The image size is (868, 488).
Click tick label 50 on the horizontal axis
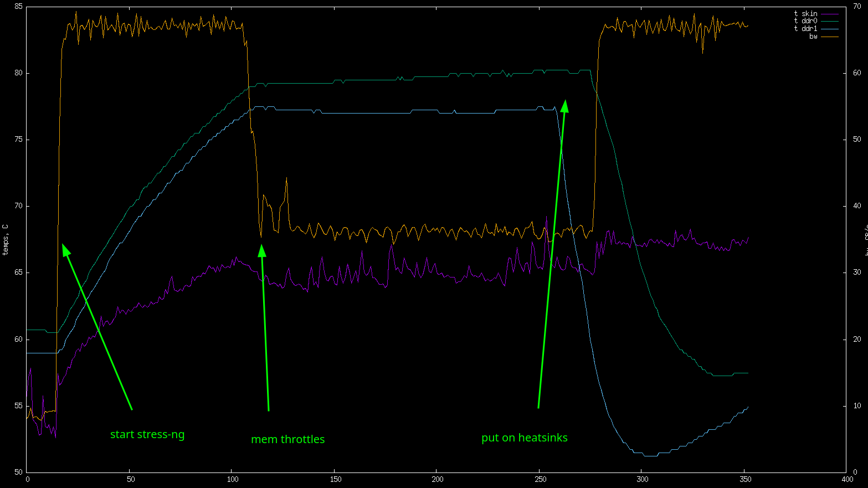pos(130,480)
